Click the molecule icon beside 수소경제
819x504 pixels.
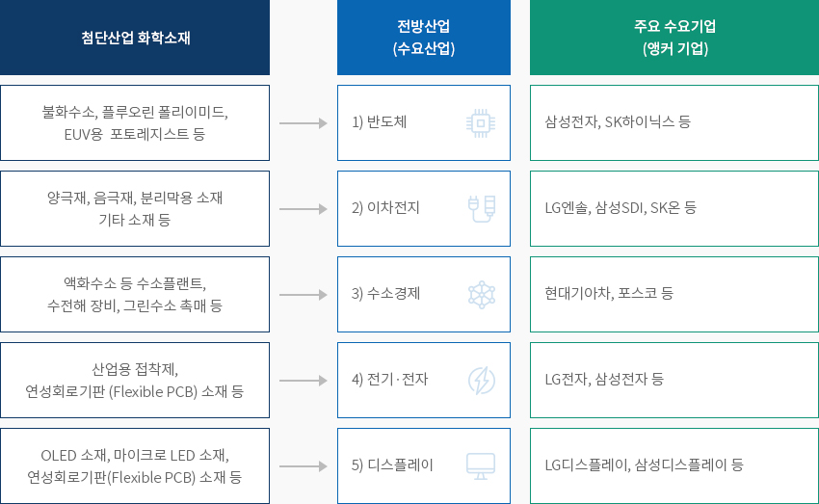[x=482, y=295]
